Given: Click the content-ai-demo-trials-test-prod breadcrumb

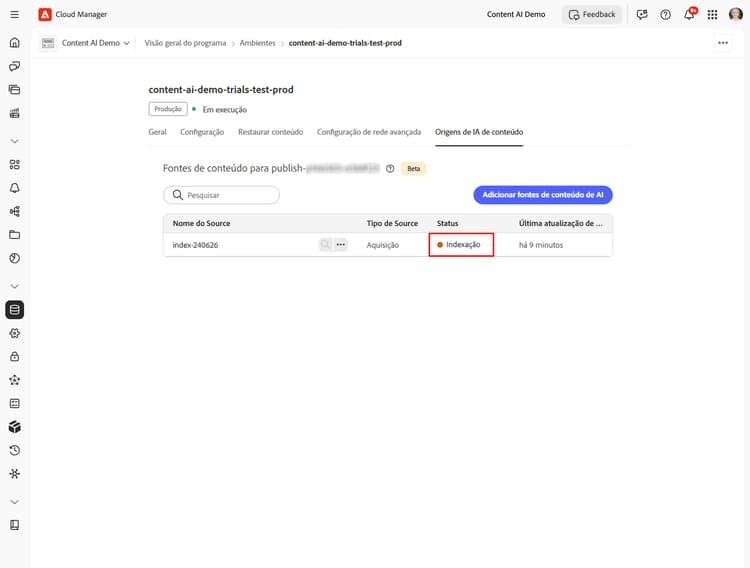Looking at the screenshot, I should [x=345, y=43].
